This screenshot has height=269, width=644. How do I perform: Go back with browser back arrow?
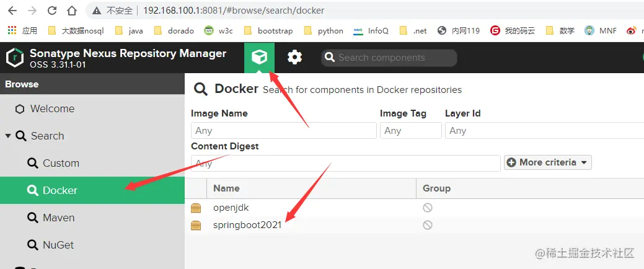(x=12, y=11)
